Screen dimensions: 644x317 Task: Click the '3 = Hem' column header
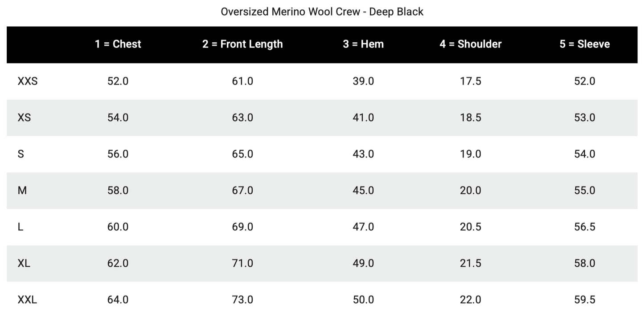(x=363, y=44)
